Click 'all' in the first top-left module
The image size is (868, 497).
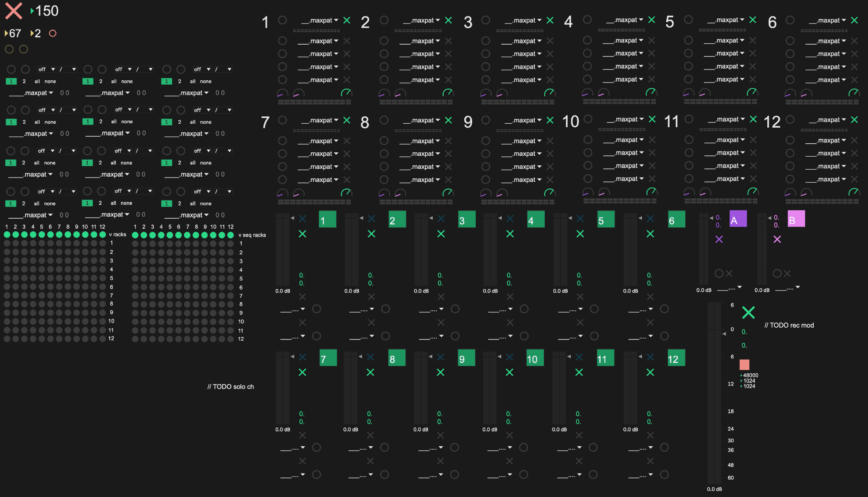(37, 82)
